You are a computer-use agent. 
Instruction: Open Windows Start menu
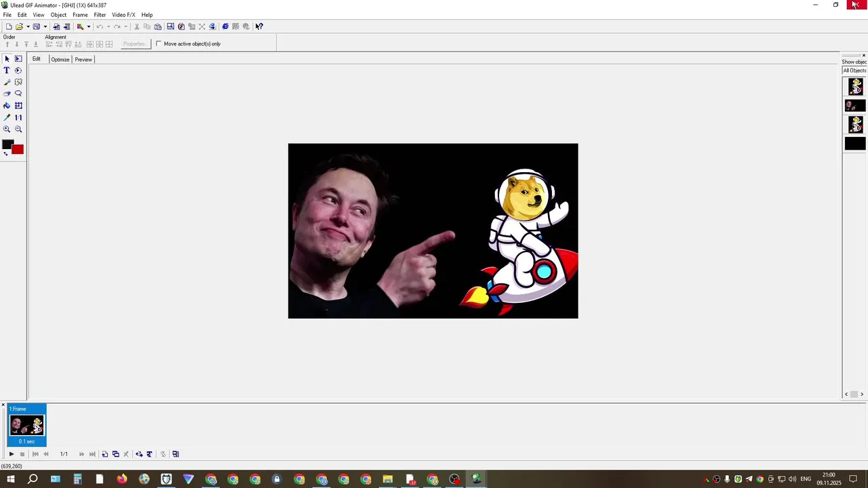(11, 479)
